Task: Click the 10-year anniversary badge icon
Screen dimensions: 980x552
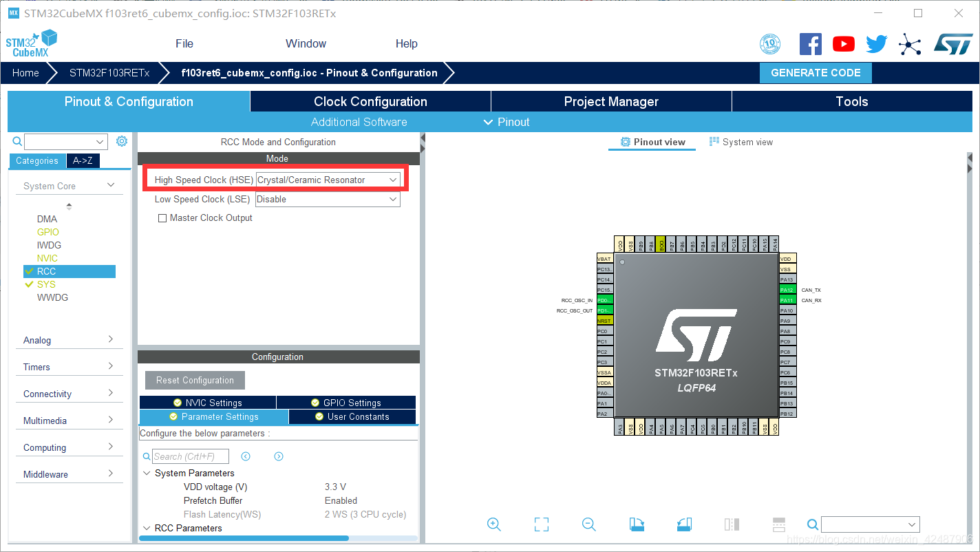Action: pos(770,45)
